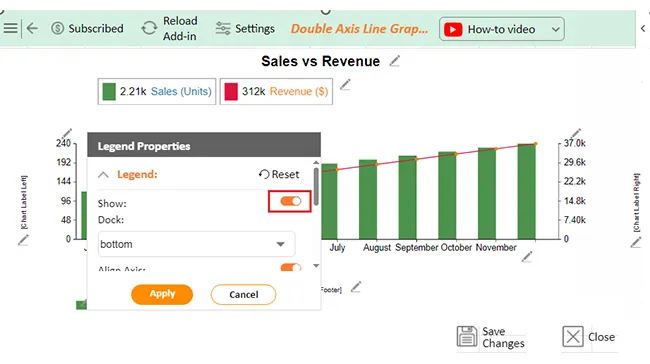Image resolution: width=650 pixels, height=364 pixels.
Task: Click the 37.0k right axis value
Action: 575,143
